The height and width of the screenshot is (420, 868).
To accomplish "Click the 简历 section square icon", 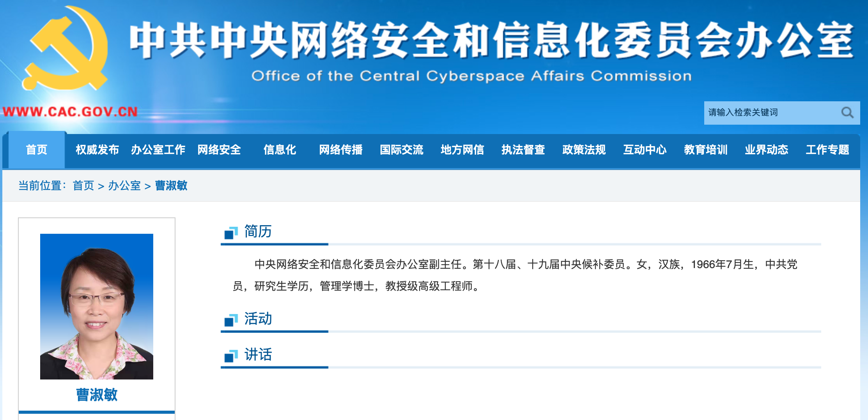I will 231,233.
